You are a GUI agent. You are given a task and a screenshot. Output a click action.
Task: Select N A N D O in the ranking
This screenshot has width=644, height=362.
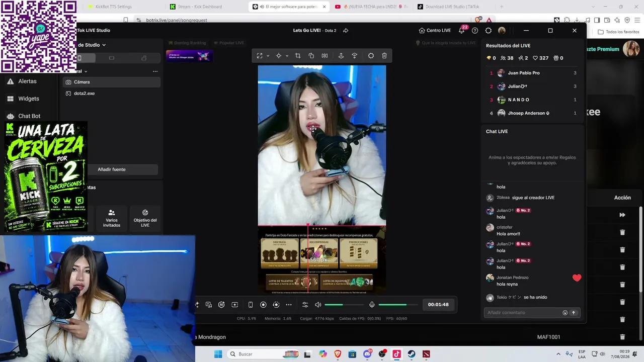click(533, 100)
